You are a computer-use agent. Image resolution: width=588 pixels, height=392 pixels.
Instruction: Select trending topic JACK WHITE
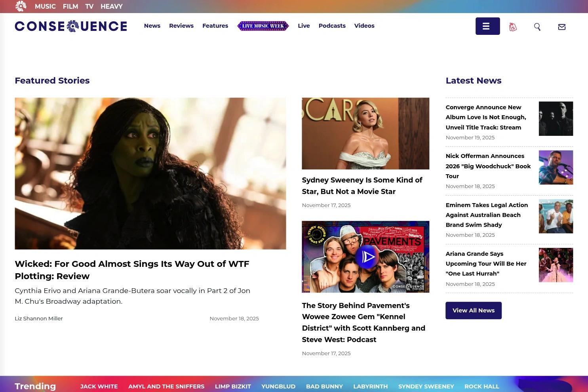coord(99,386)
